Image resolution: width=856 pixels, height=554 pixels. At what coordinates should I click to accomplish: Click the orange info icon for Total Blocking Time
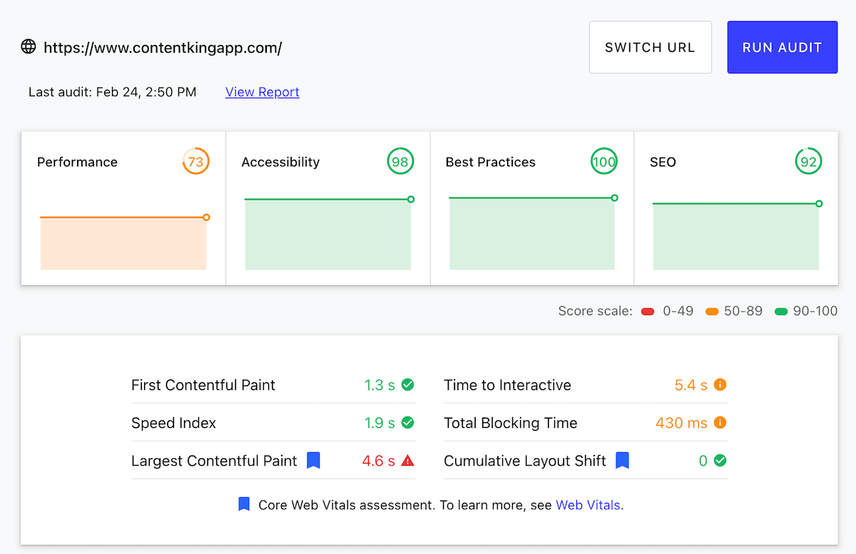pyautogui.click(x=720, y=422)
